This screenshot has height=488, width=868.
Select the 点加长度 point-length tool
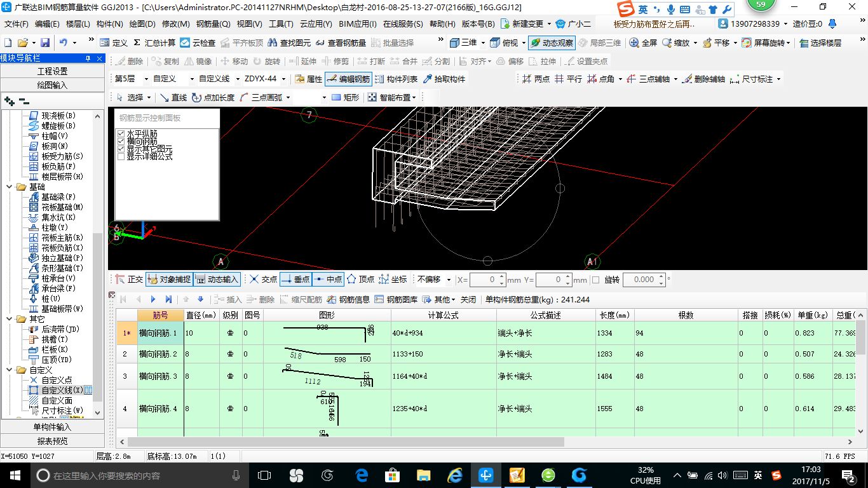[x=213, y=97]
